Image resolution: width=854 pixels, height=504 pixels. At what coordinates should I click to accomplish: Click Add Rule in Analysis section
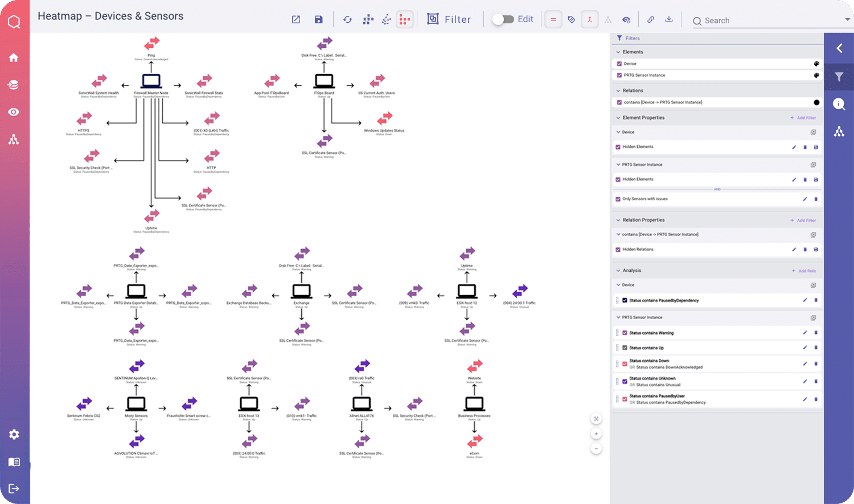click(804, 271)
